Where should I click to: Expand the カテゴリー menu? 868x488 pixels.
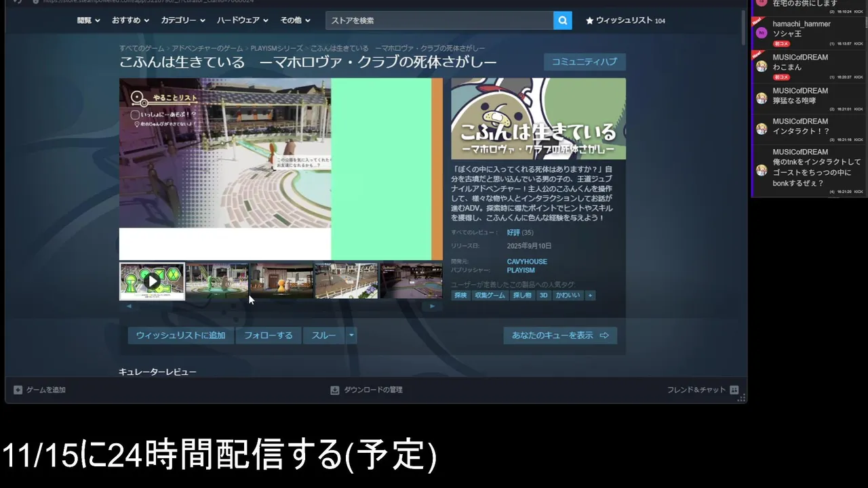click(x=182, y=20)
